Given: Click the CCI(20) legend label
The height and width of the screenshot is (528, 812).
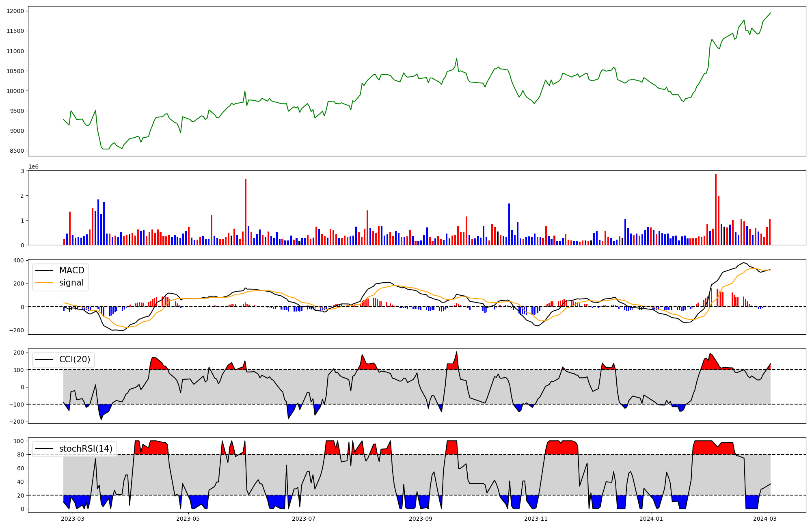Looking at the screenshot, I should click(75, 359).
